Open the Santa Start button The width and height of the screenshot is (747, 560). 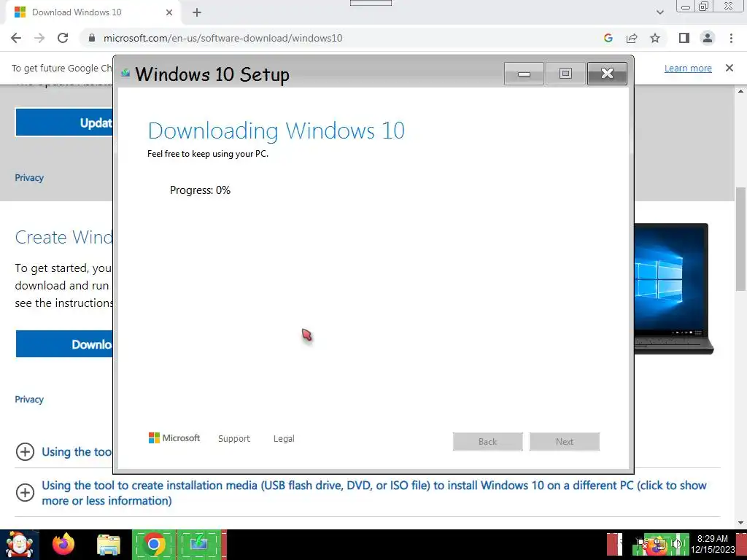(x=19, y=544)
